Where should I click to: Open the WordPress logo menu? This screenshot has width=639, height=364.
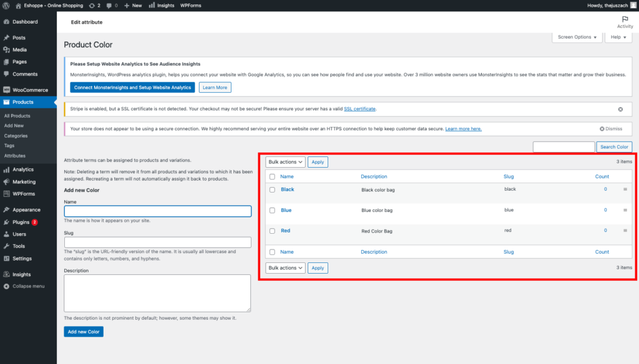(6, 6)
